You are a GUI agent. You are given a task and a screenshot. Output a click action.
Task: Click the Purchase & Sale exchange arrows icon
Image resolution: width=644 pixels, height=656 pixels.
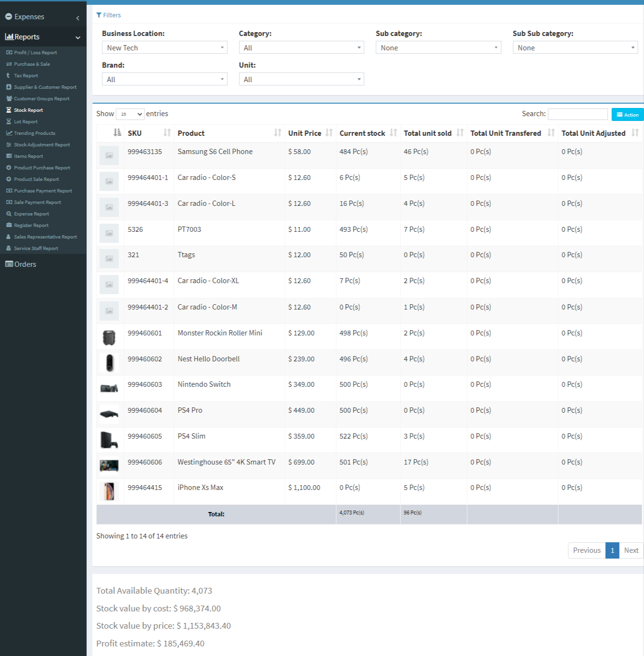point(9,64)
